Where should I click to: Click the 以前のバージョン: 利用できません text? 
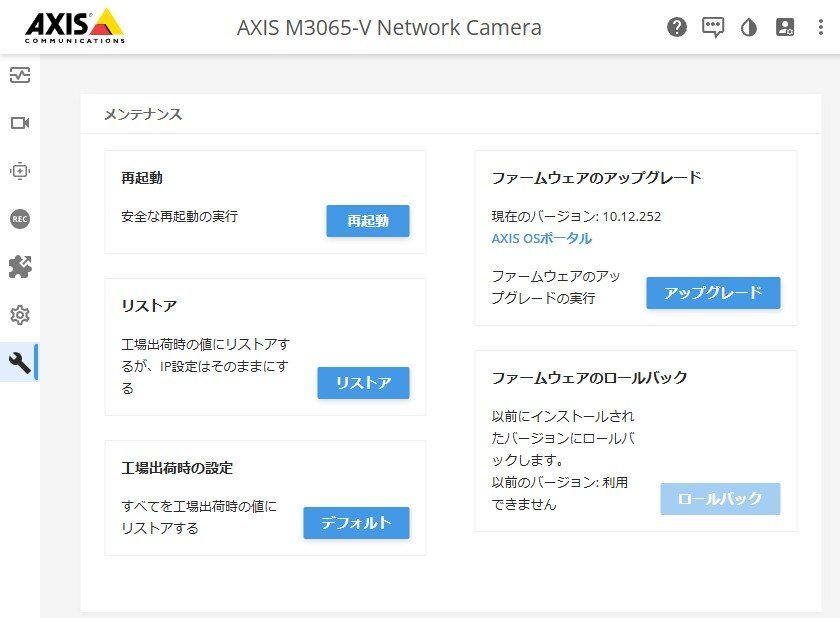[560, 493]
